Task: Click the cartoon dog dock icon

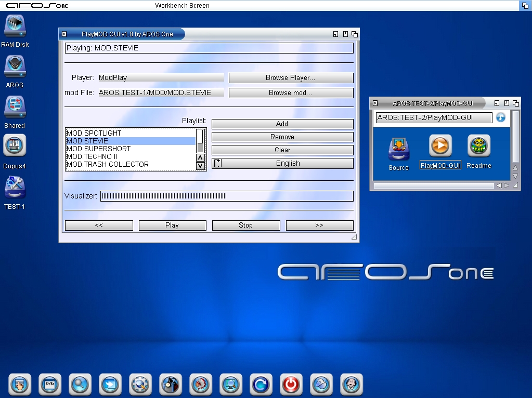Action: click(352, 384)
